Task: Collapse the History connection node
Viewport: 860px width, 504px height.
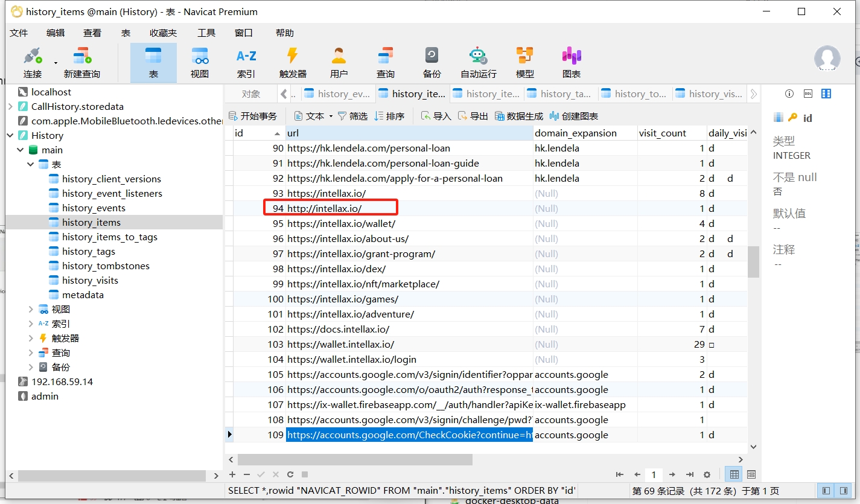Action: coord(10,135)
